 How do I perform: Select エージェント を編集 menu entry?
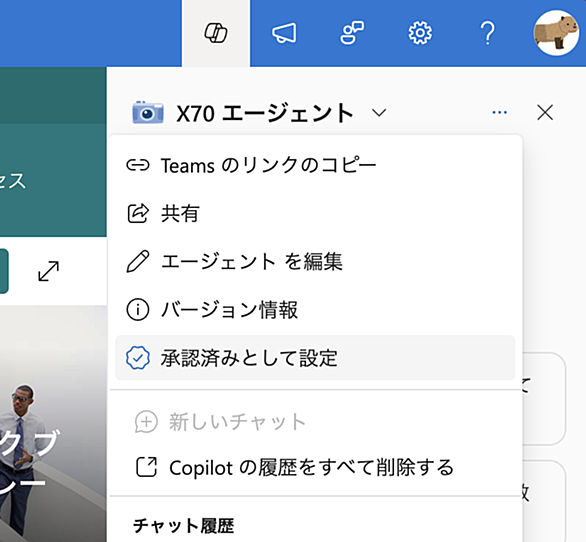(x=315, y=261)
